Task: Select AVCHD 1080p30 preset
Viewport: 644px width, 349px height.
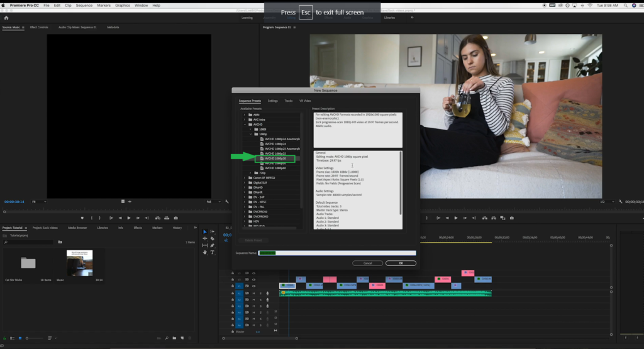Action: pyautogui.click(x=275, y=158)
